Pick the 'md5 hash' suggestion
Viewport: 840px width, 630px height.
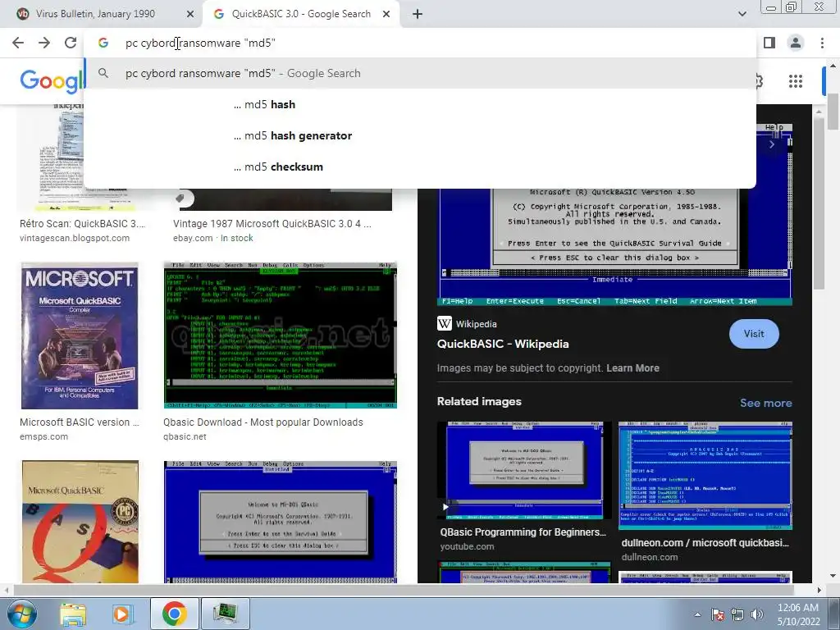point(420,104)
